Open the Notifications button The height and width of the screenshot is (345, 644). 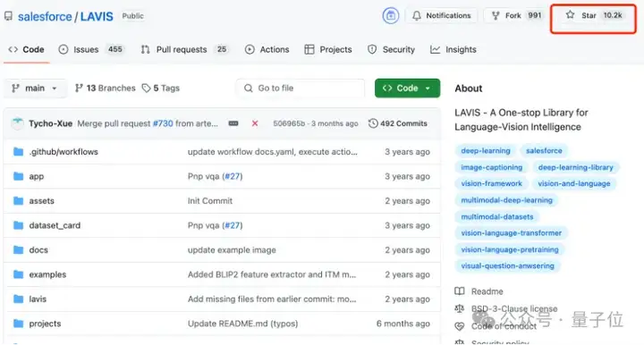coord(441,15)
